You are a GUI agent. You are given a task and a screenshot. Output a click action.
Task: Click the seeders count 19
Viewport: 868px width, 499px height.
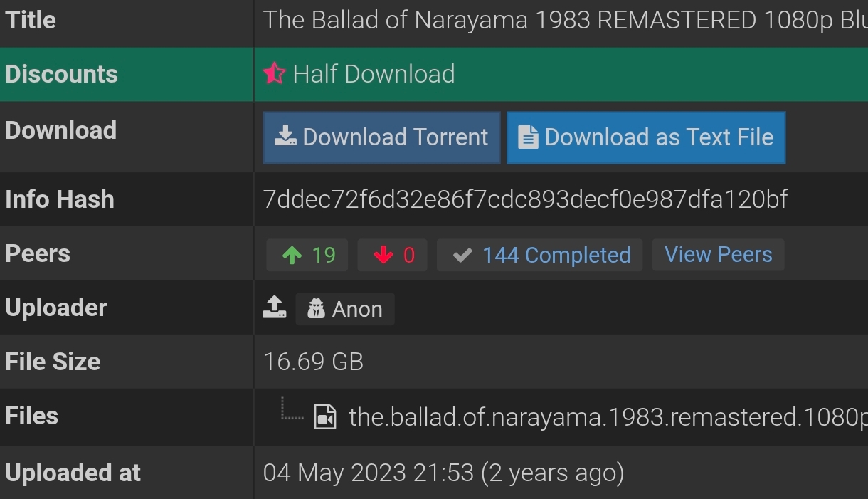pos(324,255)
